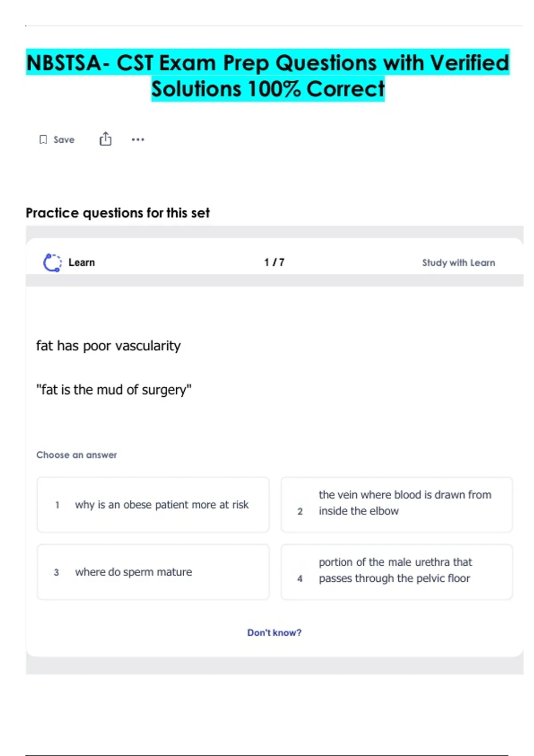
Task: Click the number 4 badge on the urethra answer
Action: pyautogui.click(x=300, y=579)
